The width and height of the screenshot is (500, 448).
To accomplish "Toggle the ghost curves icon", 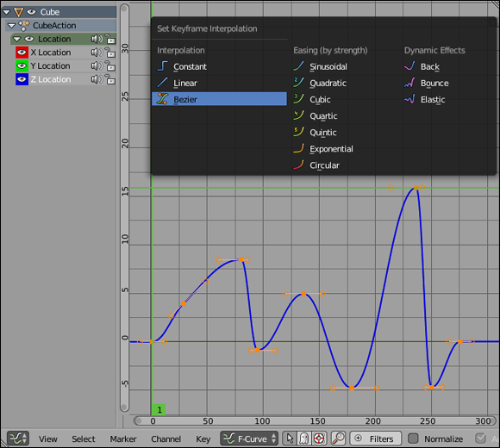I will tap(304, 439).
